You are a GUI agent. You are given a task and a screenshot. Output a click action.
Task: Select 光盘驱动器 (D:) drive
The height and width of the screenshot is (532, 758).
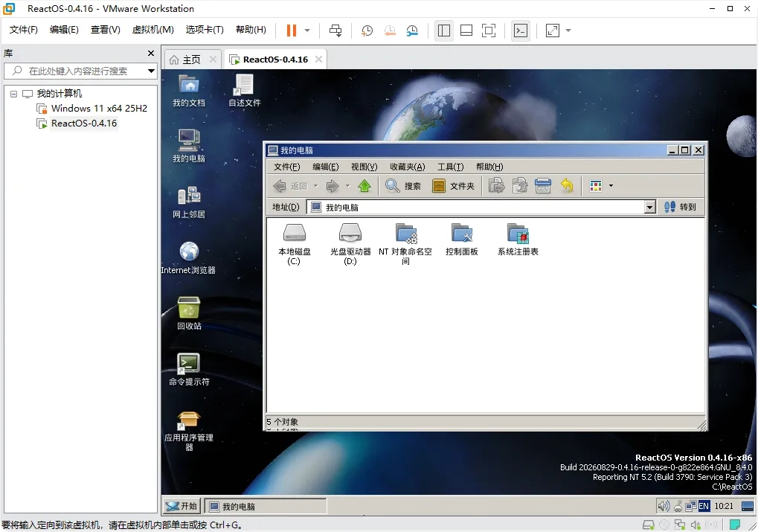(x=350, y=244)
